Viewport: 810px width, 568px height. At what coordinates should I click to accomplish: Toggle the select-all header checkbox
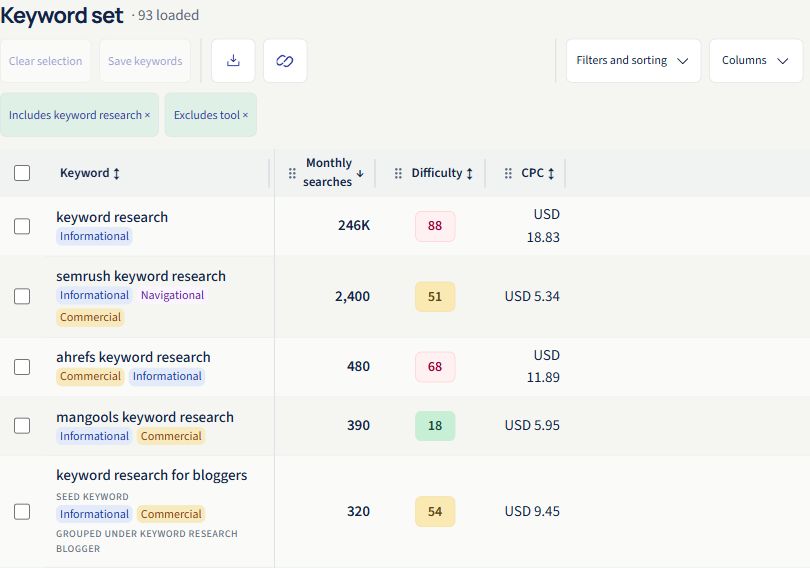(x=22, y=173)
